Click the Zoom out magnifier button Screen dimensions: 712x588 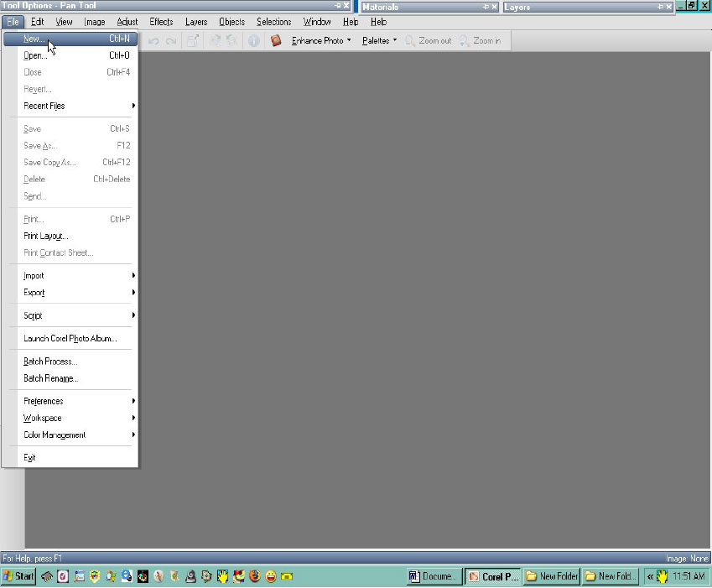429,41
